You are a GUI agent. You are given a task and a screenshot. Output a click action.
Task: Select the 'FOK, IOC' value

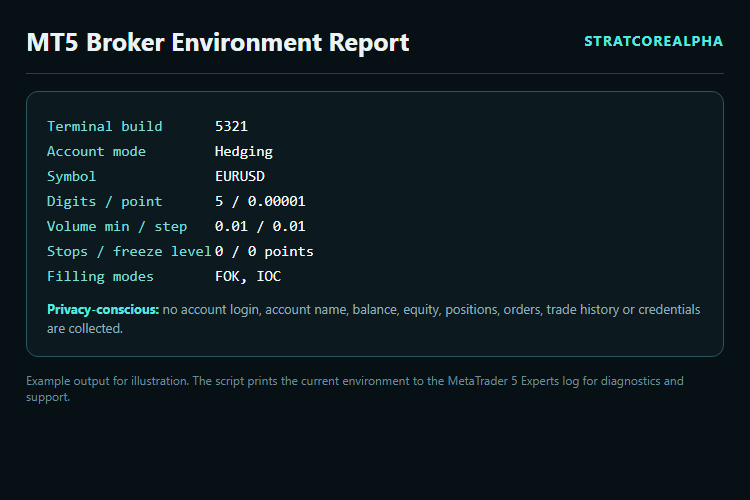click(248, 277)
